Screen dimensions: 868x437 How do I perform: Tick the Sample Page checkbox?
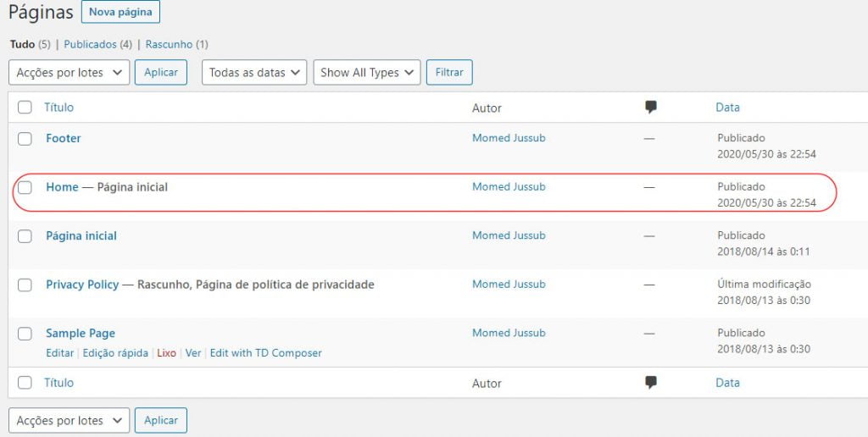(25, 334)
